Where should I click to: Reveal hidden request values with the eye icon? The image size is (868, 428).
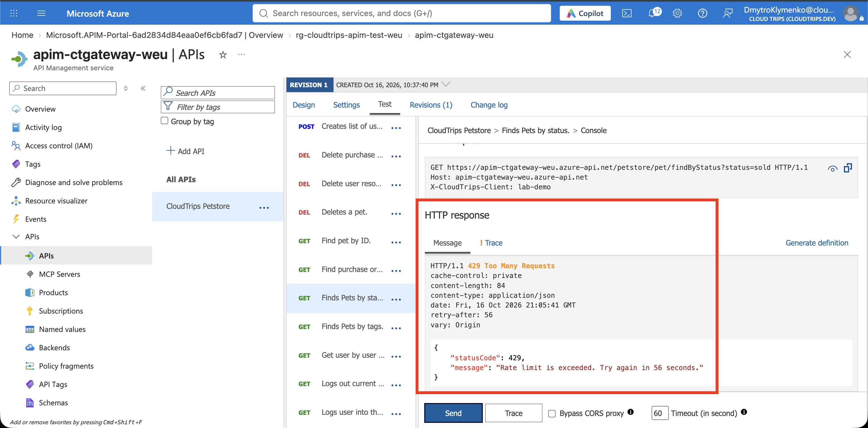point(832,168)
